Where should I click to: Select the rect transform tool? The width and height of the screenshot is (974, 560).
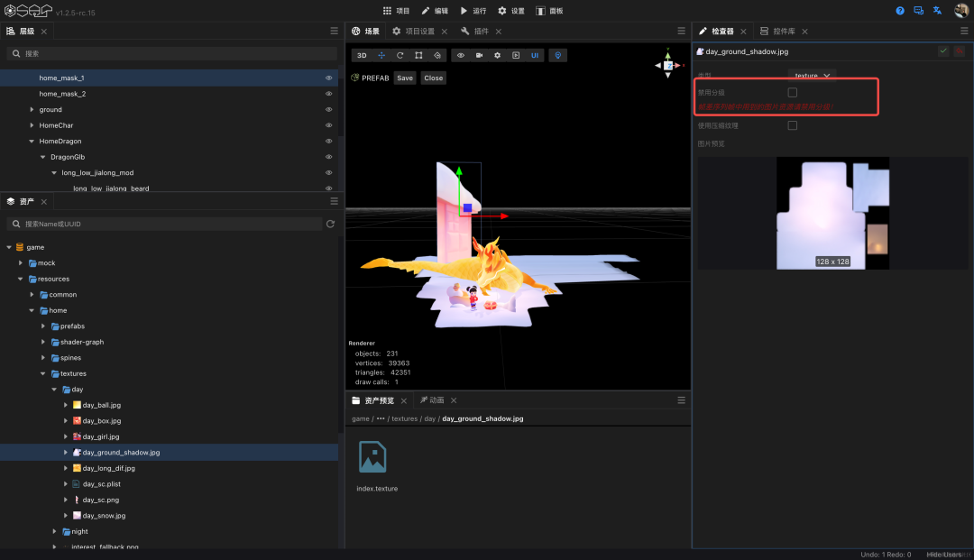coord(418,55)
